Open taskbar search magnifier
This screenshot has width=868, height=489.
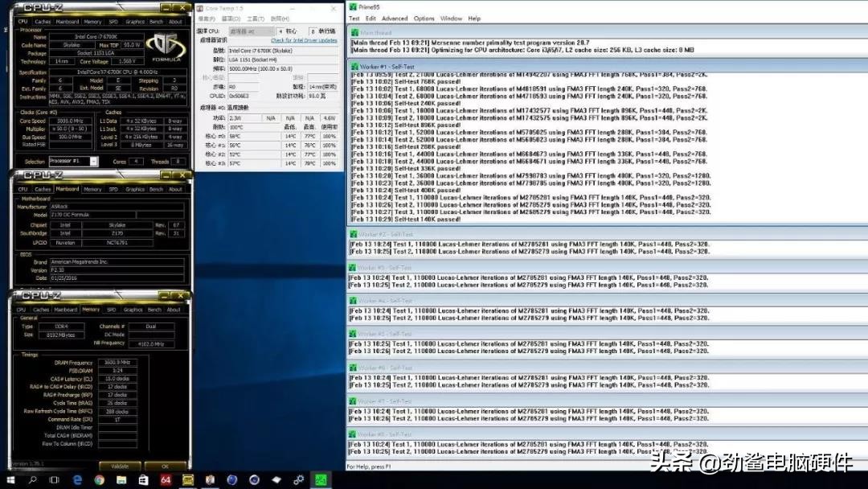(x=33, y=480)
